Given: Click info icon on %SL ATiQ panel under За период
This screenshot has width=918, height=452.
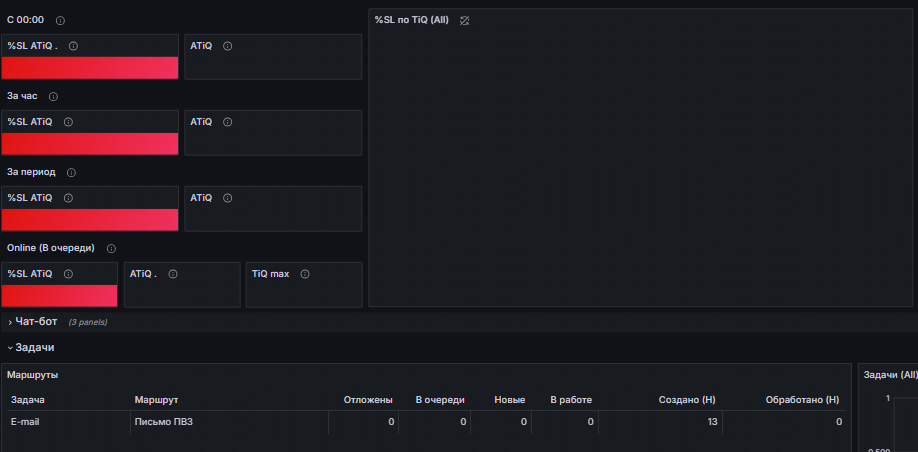Looking at the screenshot, I should [x=68, y=198].
